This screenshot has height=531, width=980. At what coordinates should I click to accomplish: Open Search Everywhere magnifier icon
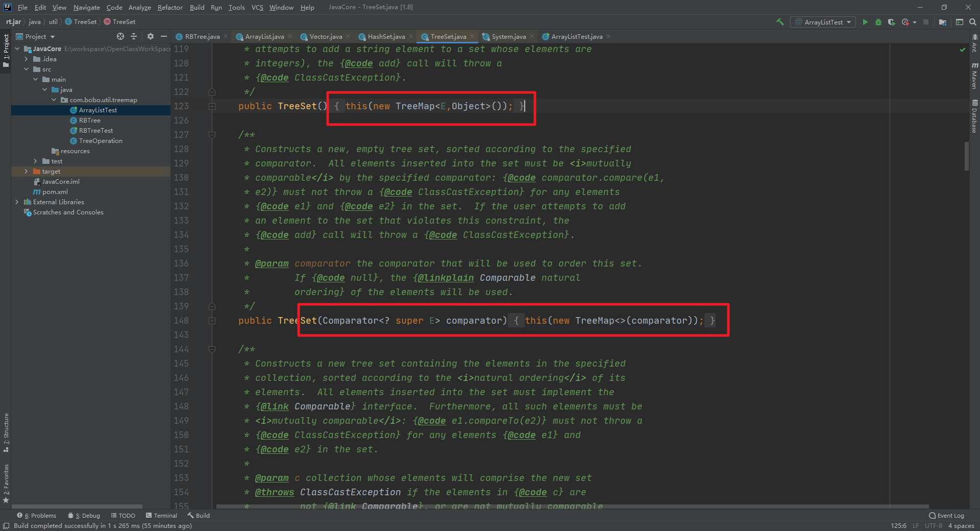coord(973,22)
